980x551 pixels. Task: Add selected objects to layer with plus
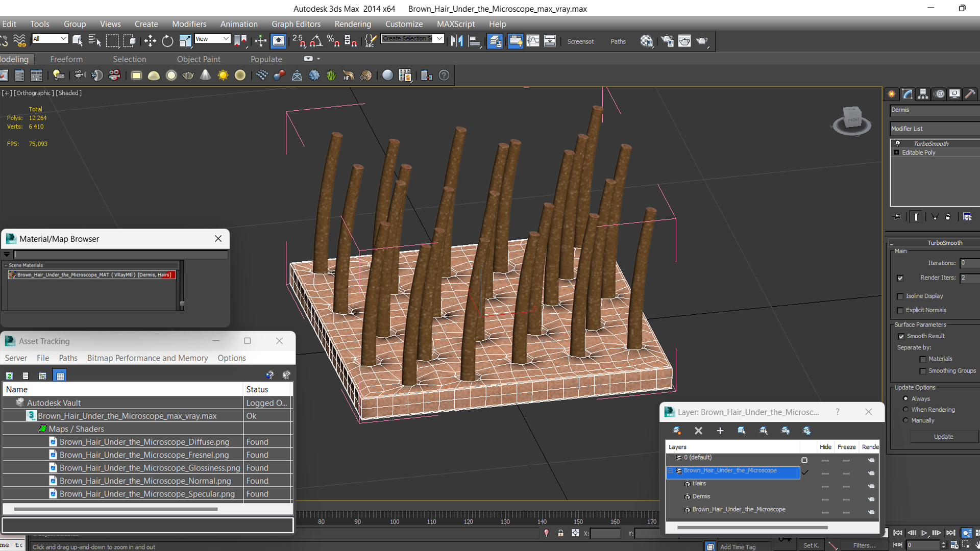720,431
